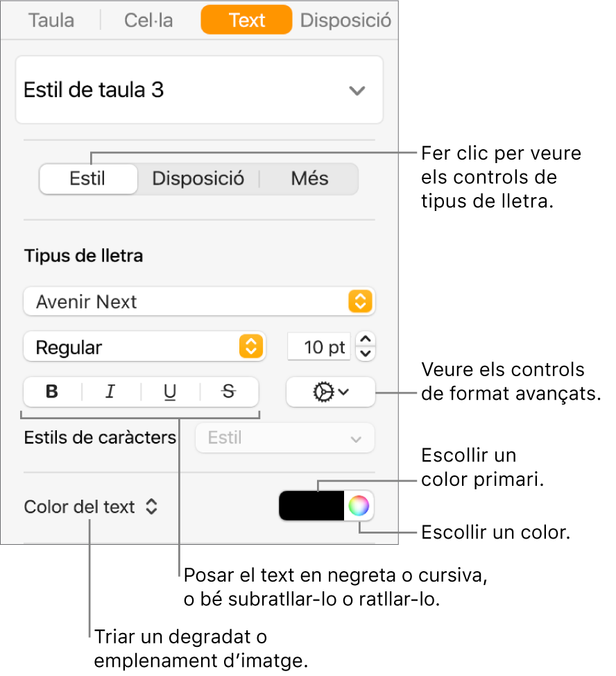Open the top Disposició tab

[345, 20]
